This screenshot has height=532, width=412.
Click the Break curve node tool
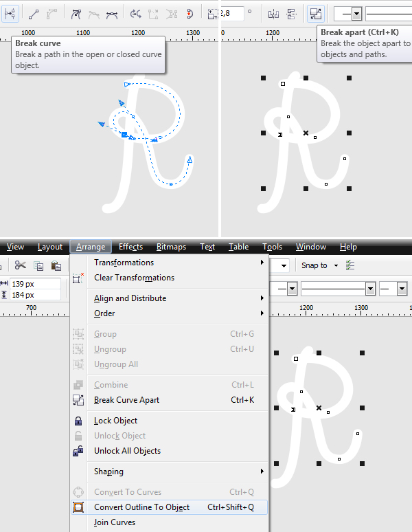[10, 14]
